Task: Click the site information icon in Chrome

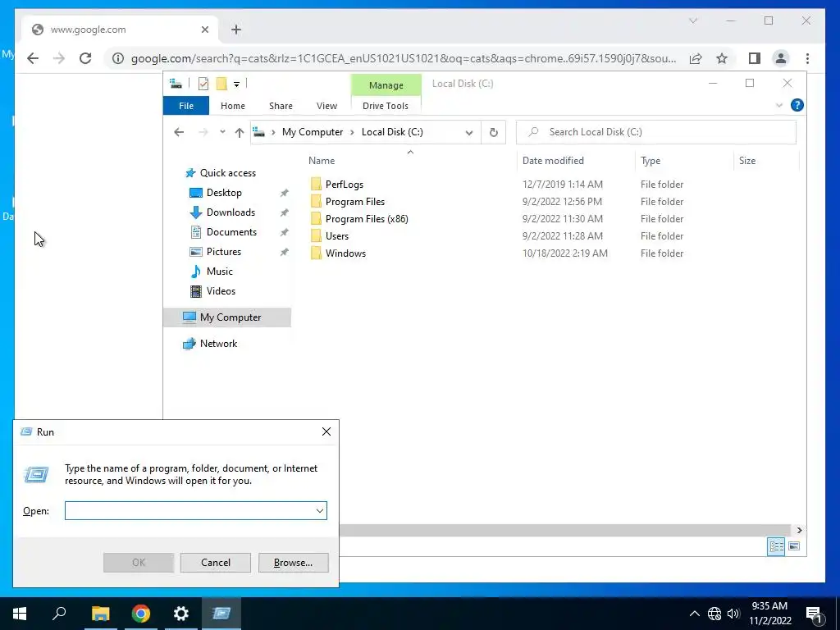Action: (118, 58)
